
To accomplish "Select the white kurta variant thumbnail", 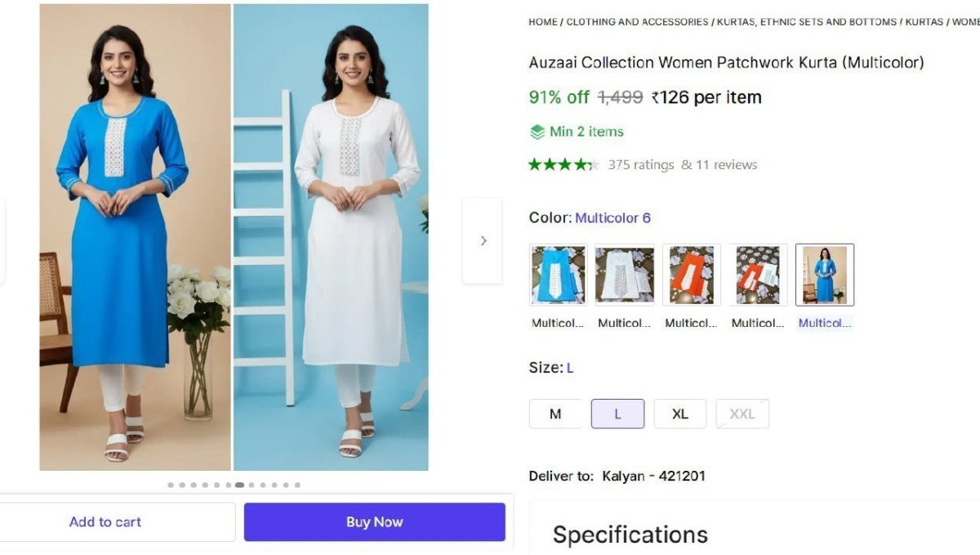I will [625, 275].
